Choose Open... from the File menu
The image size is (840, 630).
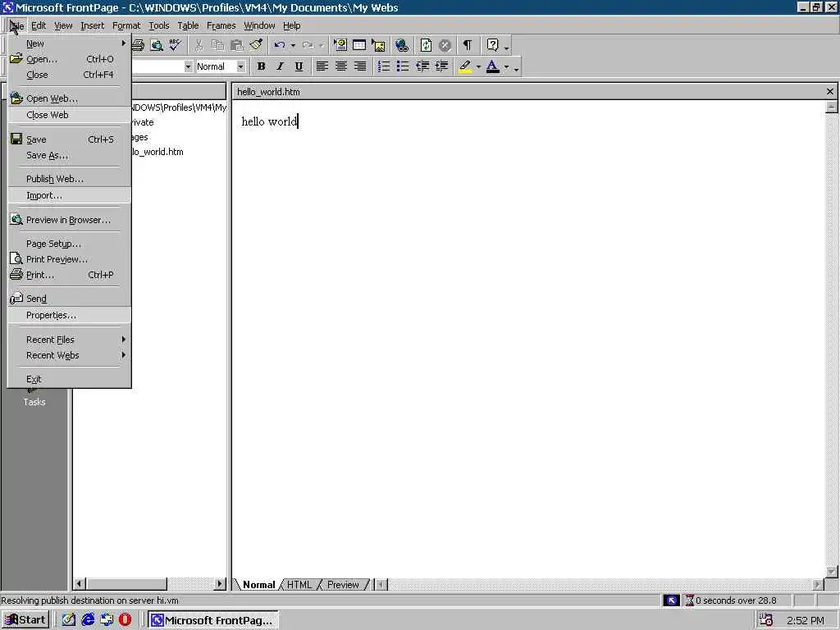coord(70,59)
